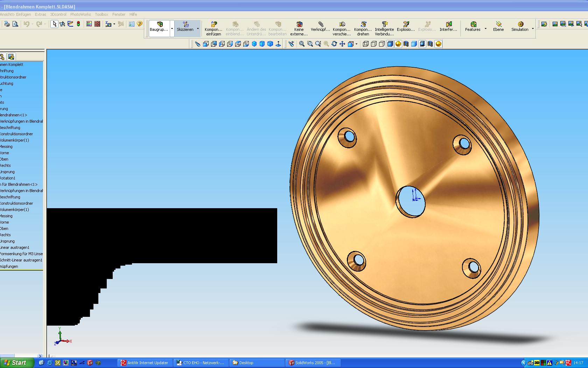Click the Print icon in the toolbar
This screenshot has width=588, height=368.
point(7,24)
